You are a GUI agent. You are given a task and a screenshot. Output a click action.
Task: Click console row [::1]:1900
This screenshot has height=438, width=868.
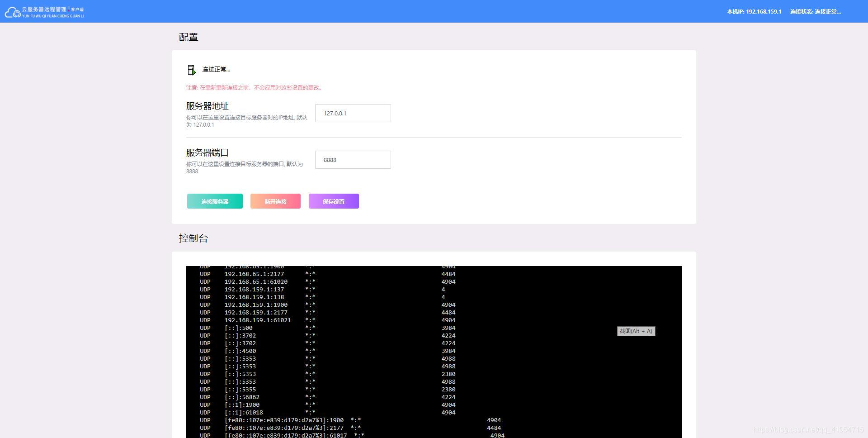pyautogui.click(x=328, y=405)
